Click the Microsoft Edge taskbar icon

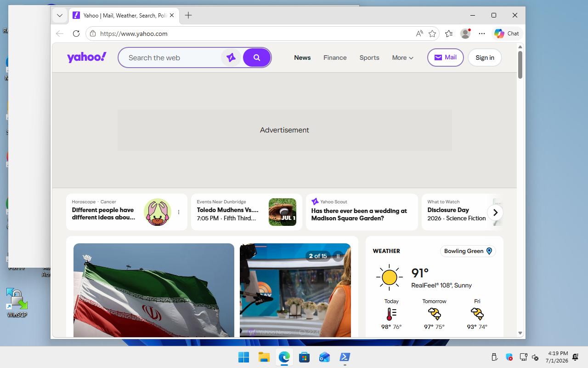pyautogui.click(x=284, y=357)
